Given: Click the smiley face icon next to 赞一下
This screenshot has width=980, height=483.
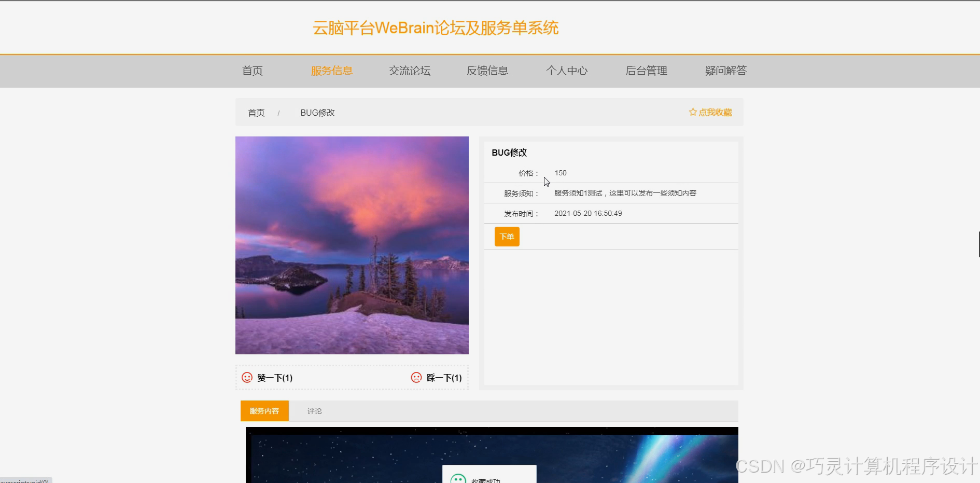Looking at the screenshot, I should (x=247, y=378).
